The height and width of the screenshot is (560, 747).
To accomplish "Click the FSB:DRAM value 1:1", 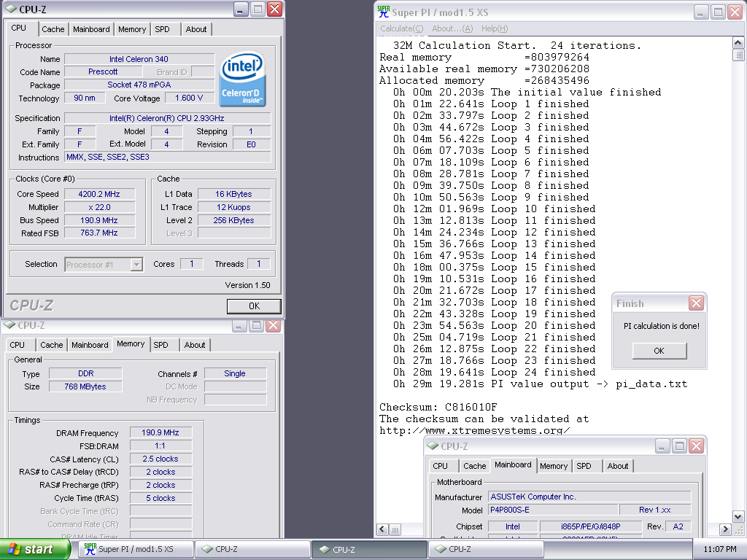I will point(160,446).
